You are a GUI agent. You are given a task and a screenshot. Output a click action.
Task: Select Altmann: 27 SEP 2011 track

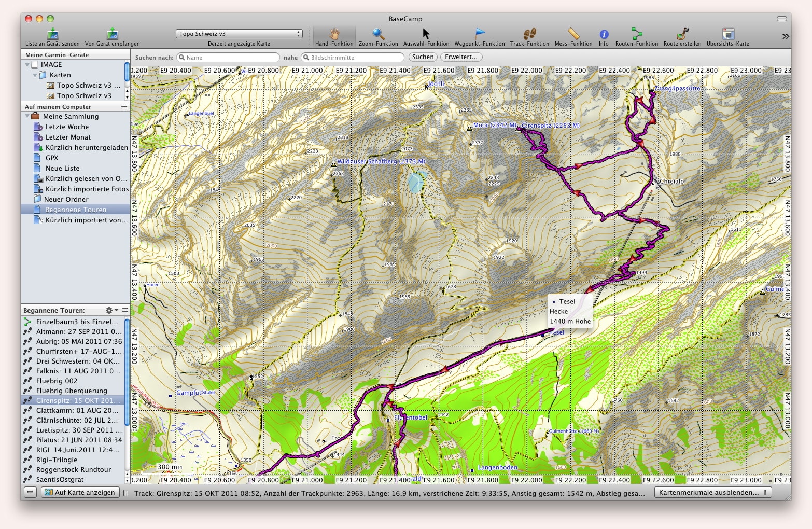coord(73,332)
